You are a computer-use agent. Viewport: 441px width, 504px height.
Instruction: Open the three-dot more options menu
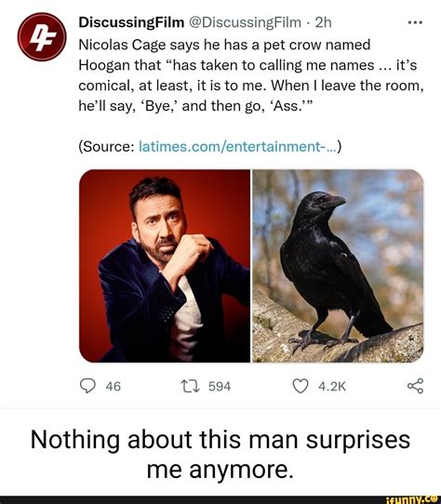(415, 23)
